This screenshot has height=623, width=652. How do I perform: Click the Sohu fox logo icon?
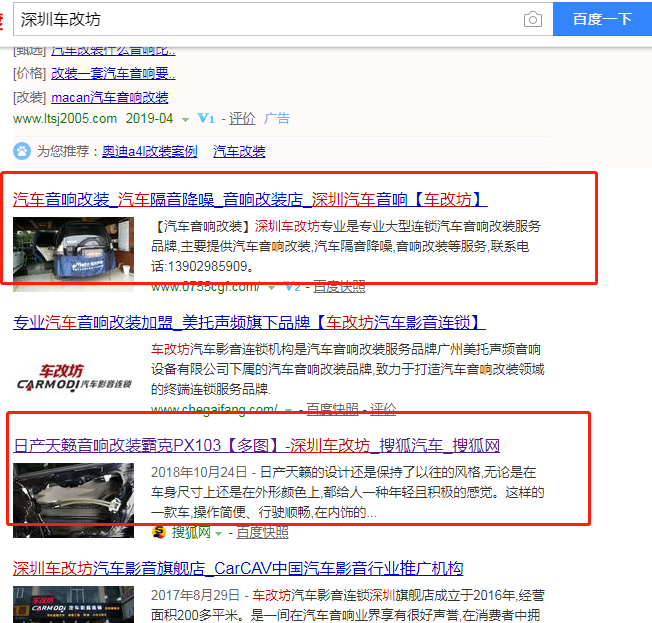[x=158, y=532]
